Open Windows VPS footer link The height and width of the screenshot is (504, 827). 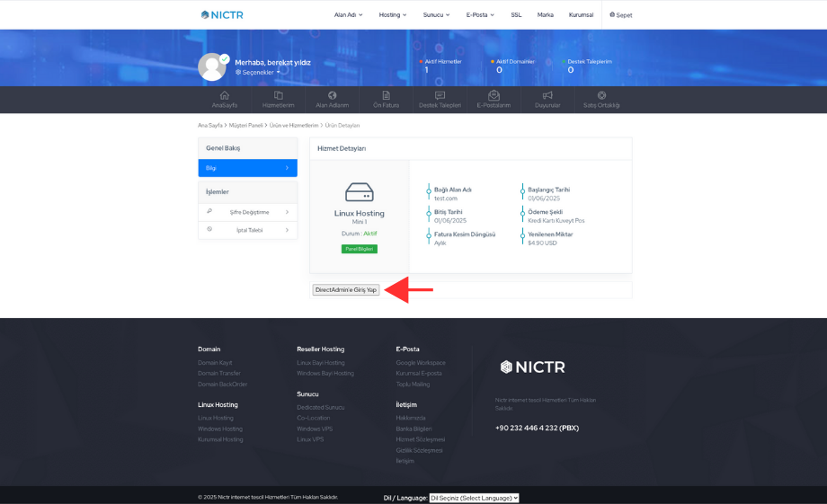[315, 429]
